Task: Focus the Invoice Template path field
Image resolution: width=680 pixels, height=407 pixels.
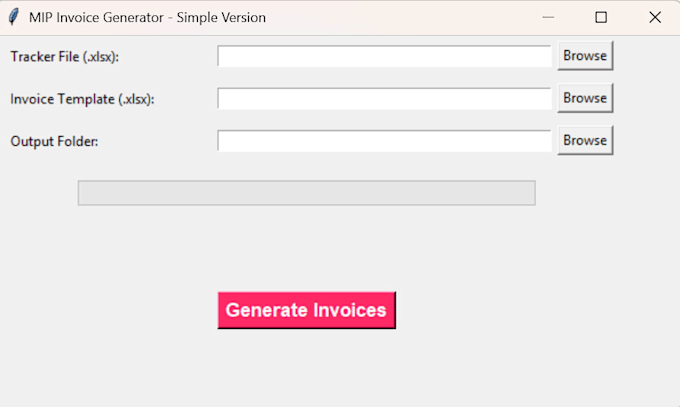Action: 384,98
